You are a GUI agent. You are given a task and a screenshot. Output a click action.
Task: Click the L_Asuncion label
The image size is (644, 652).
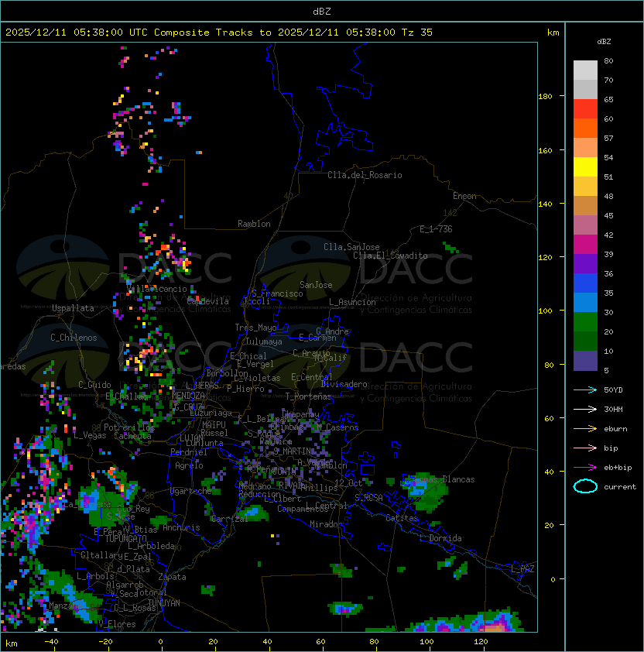click(x=352, y=302)
